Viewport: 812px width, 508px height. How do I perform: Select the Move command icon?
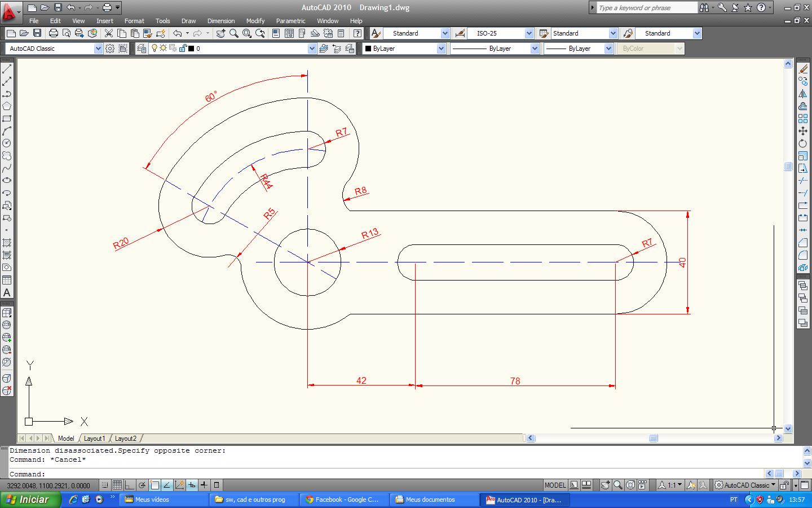803,131
